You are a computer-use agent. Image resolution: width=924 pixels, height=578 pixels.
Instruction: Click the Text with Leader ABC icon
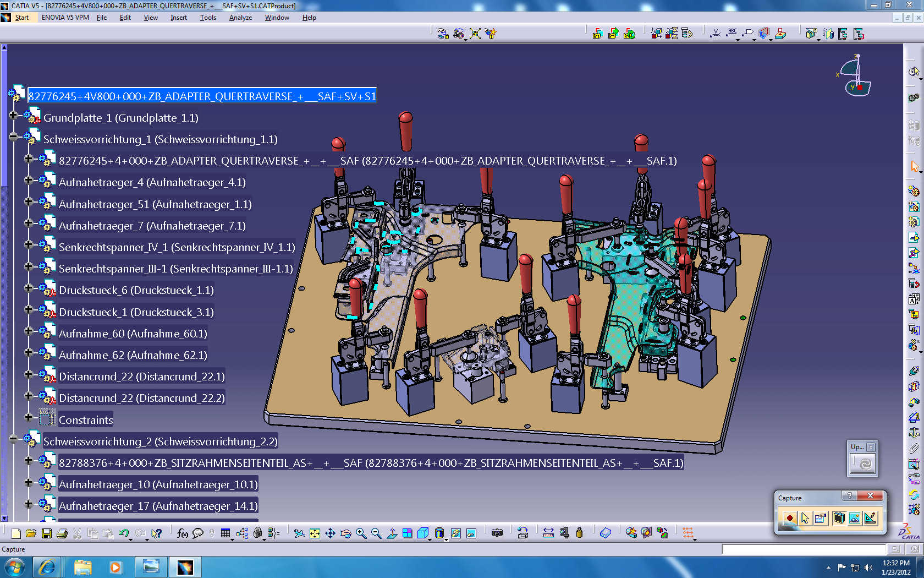(732, 34)
